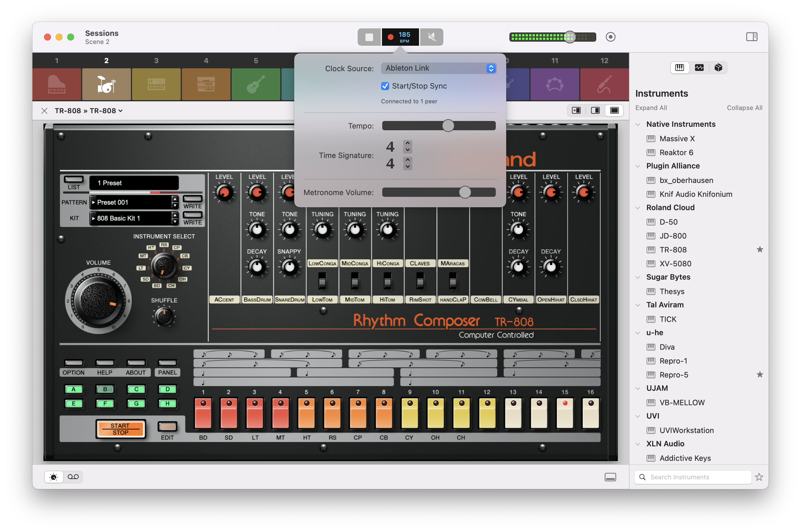Open the 808 Basic Kit 1 selector
This screenshot has height=532, width=801.
(134, 218)
